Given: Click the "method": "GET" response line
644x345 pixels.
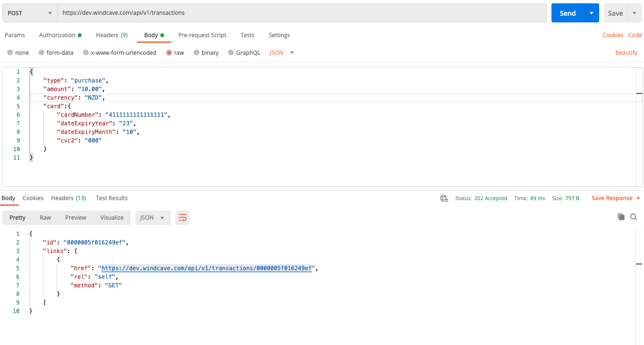Looking at the screenshot, I should (96, 285).
